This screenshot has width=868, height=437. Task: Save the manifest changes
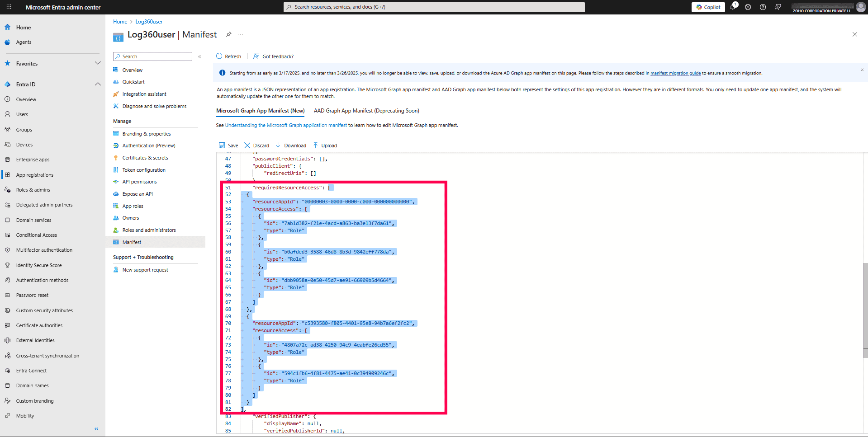(x=228, y=145)
